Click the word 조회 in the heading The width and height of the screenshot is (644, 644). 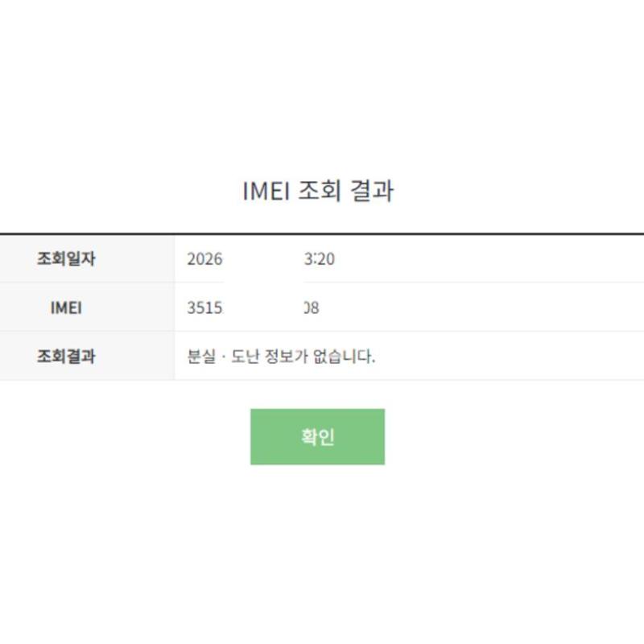[x=320, y=192]
